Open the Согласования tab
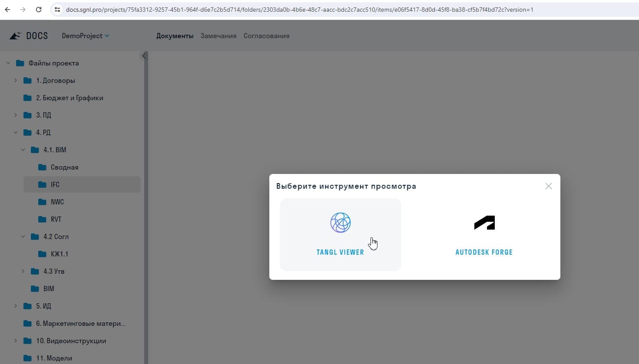Screen dimensions: 639x364 (x=266, y=36)
